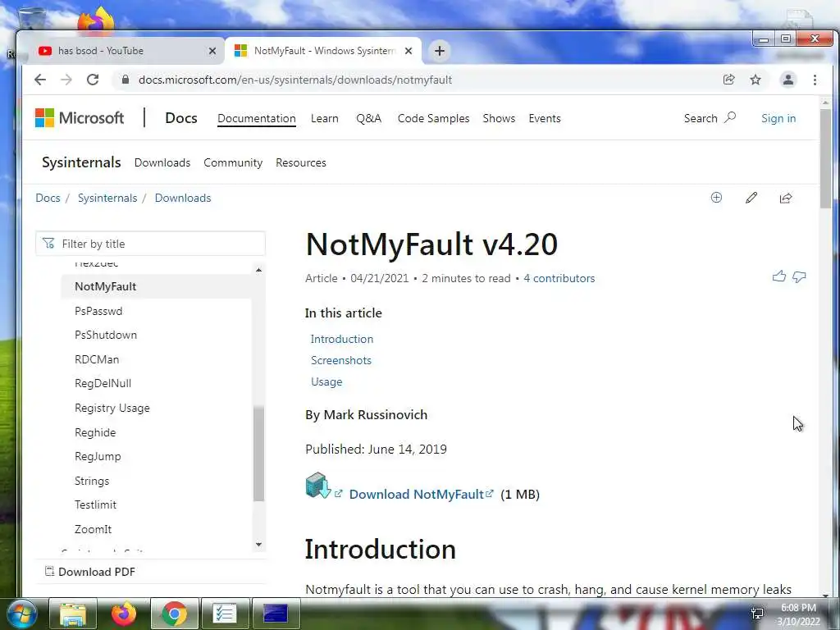Viewport: 840px width, 630px height.
Task: Launch Firefox from the taskbar
Action: pyautogui.click(x=124, y=614)
